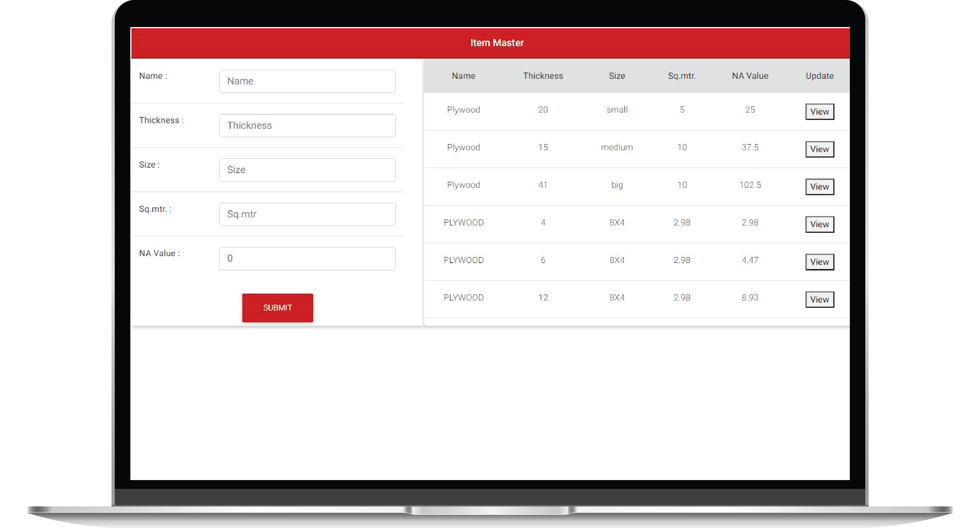980x528 pixels.
Task: Open View for Plywood medium row
Action: (x=819, y=149)
